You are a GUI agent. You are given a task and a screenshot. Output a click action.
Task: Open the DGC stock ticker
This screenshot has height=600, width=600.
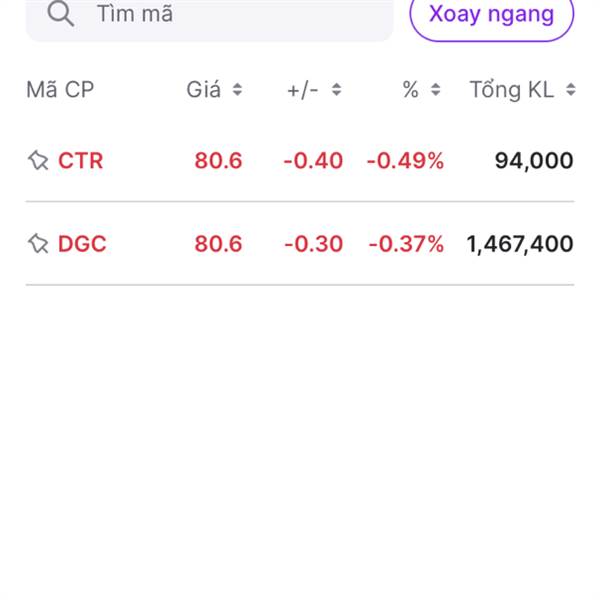point(82,244)
